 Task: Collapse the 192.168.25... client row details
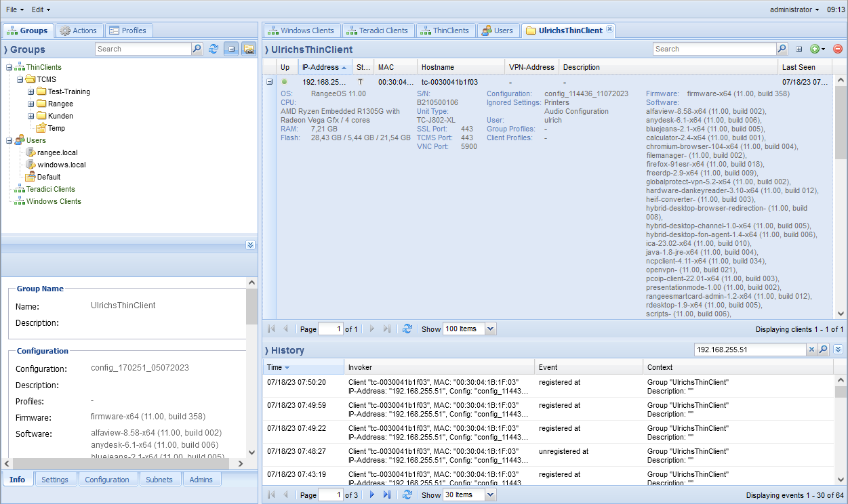click(269, 82)
